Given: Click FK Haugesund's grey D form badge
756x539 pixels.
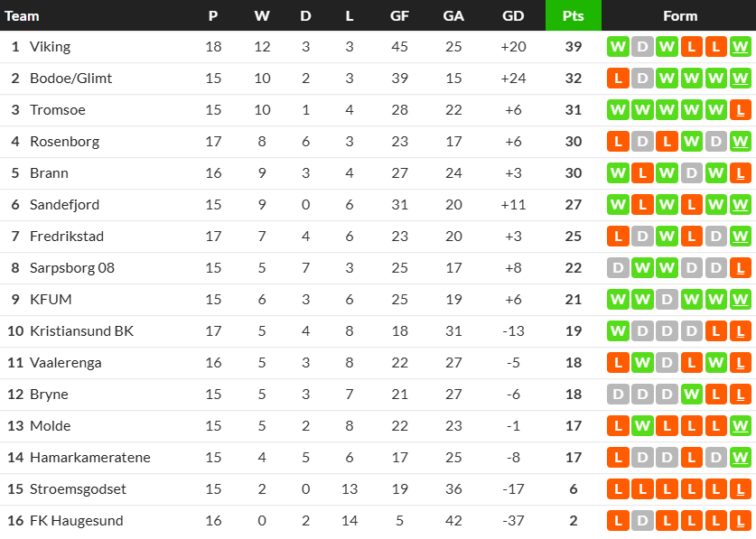Looking at the screenshot, I should click(x=642, y=521).
